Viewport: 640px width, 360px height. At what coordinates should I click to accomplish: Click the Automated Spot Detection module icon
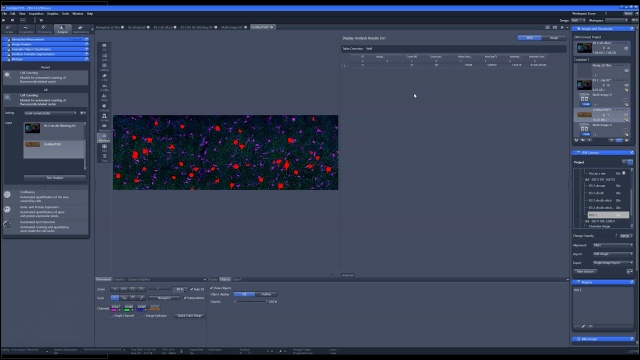pyautogui.click(x=7, y=224)
